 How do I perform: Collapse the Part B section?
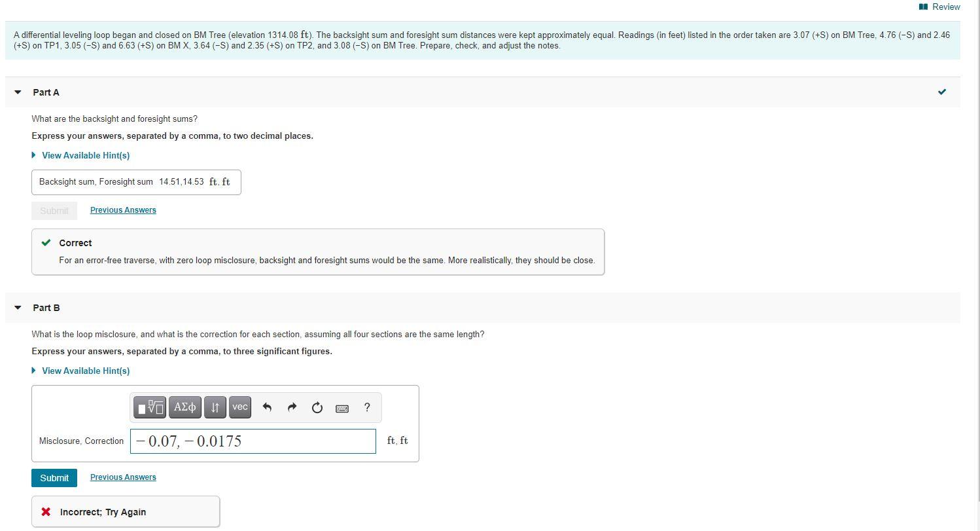16,308
